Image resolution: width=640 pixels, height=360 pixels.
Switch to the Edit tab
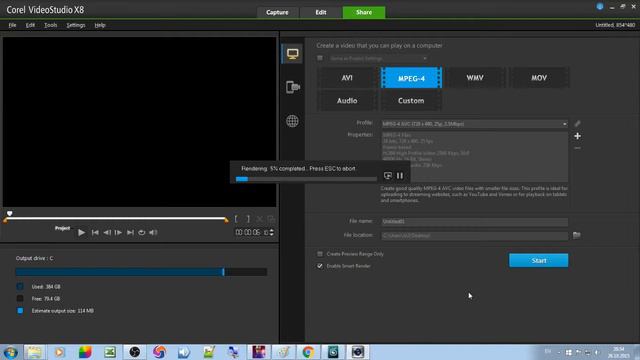321,12
